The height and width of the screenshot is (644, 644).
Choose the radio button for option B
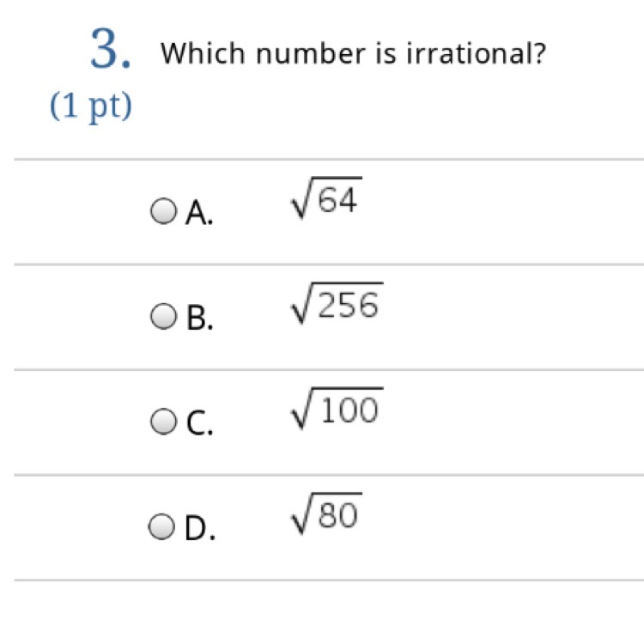click(163, 316)
